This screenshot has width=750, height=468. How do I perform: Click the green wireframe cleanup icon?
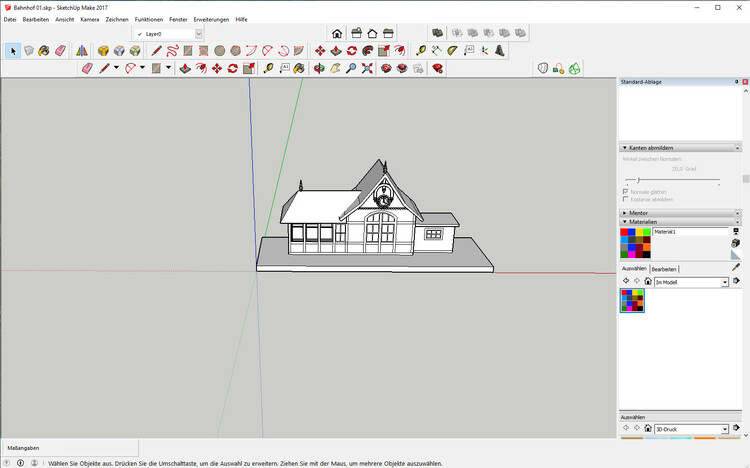click(x=574, y=68)
